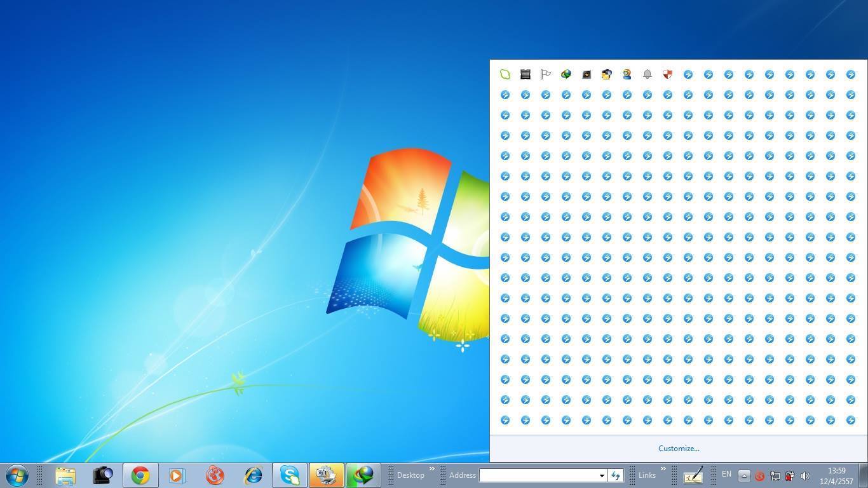This screenshot has height=488, width=868.
Task: Open the camera app on the taskbar
Action: pos(102,475)
